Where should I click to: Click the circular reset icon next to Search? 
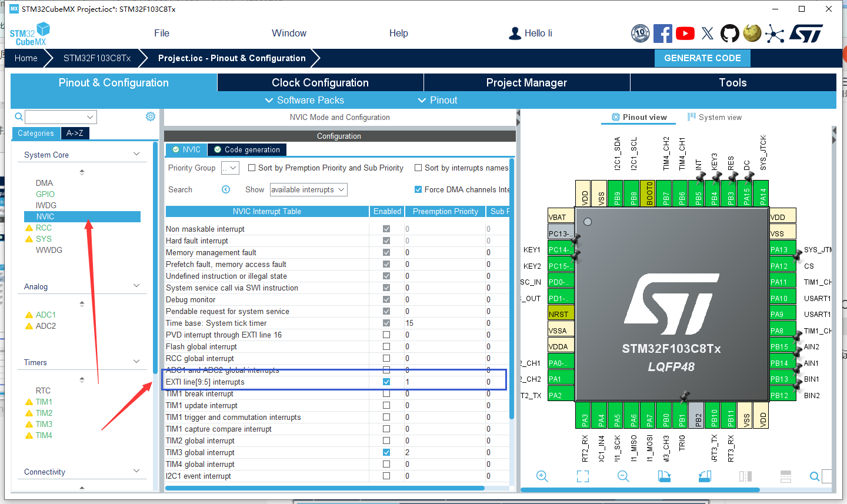(x=226, y=189)
